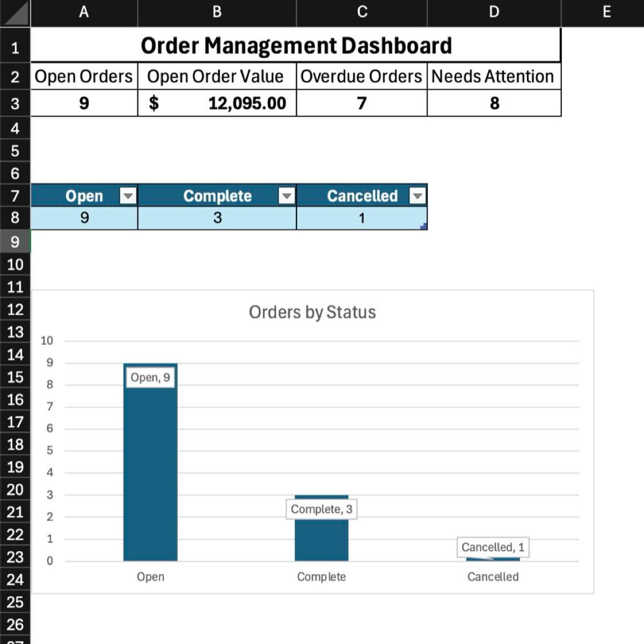Select row 9 header
Screen dimensions: 644x644
click(15, 242)
